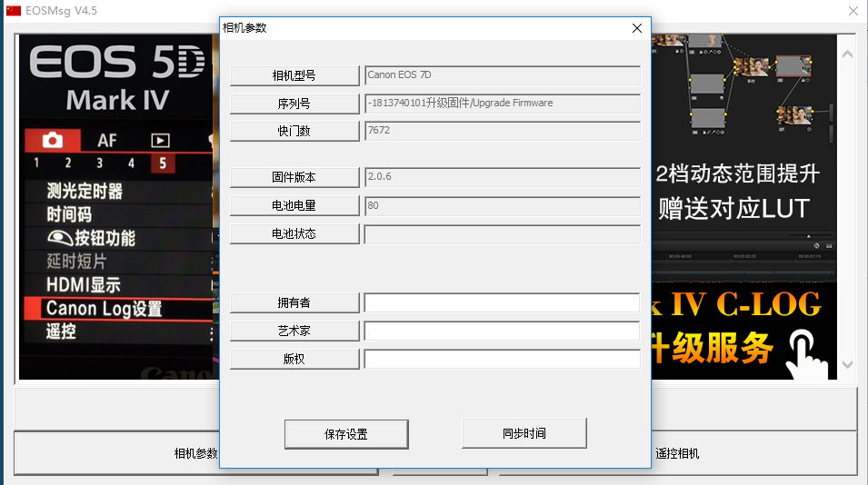This screenshot has height=485, width=868.
Task: Select the serial number field
Action: point(502,104)
